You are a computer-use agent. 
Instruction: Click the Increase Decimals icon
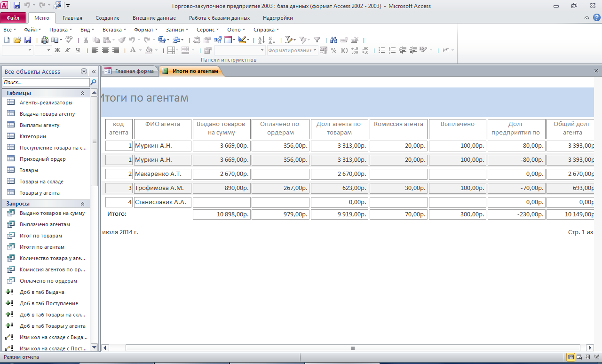[x=355, y=50]
